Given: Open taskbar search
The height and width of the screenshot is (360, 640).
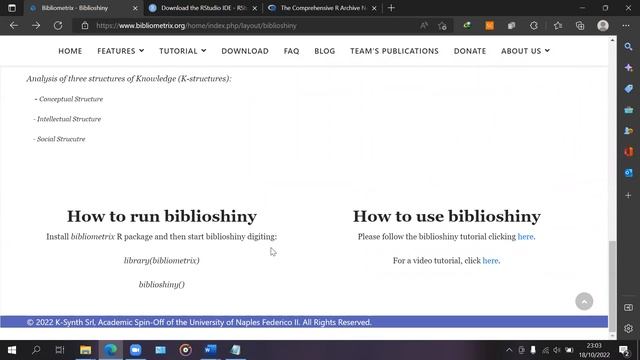Looking at the screenshot, I should [x=36, y=350].
